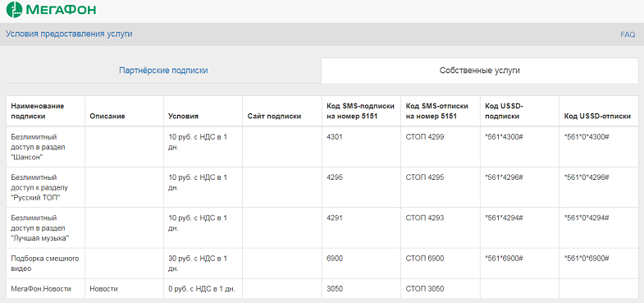The image size is (644, 303).
Task: Select the Собственные услуги tab
Action: tap(480, 71)
